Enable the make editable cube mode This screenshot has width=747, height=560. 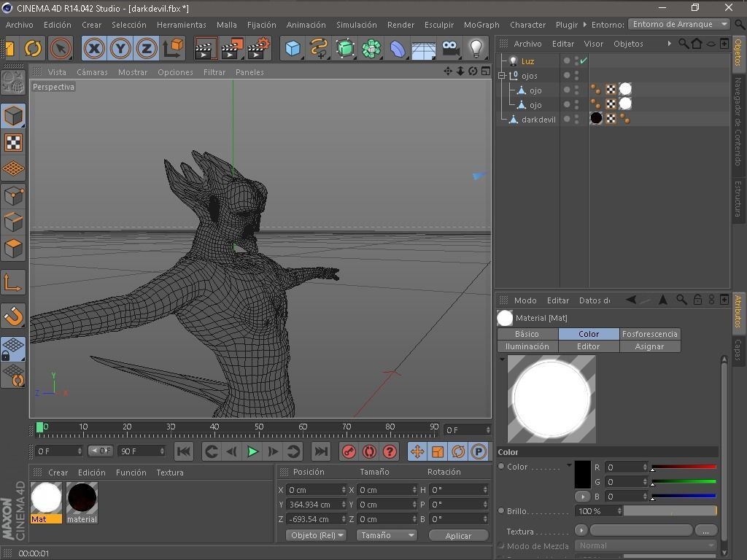(13, 116)
